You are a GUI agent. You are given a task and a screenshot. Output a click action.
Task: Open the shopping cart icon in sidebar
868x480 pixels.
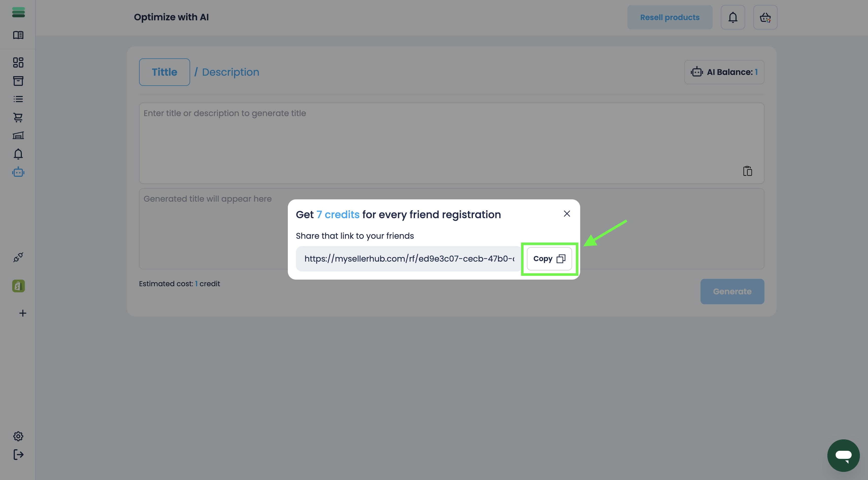pos(18,117)
